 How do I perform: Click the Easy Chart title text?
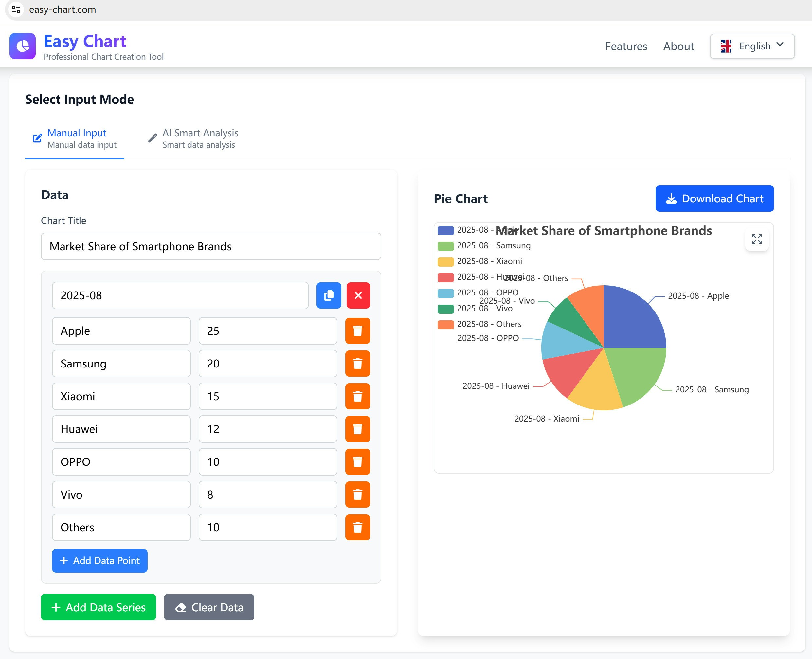click(85, 41)
